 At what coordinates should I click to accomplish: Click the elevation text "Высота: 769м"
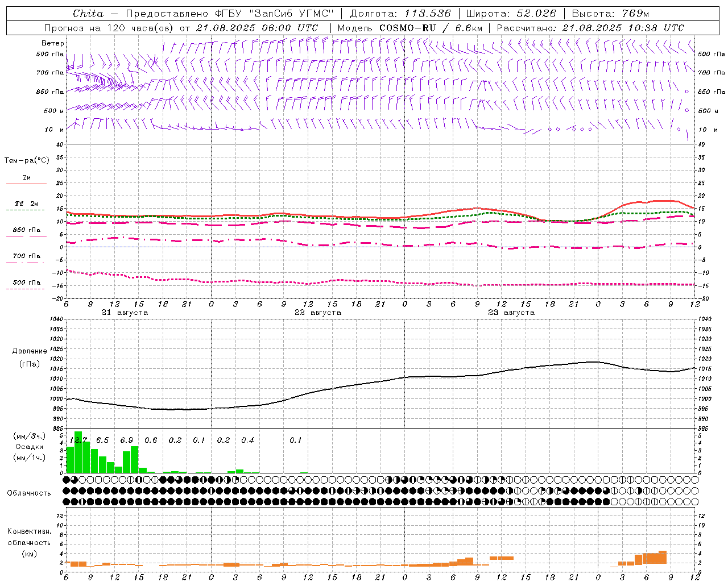tap(610, 14)
